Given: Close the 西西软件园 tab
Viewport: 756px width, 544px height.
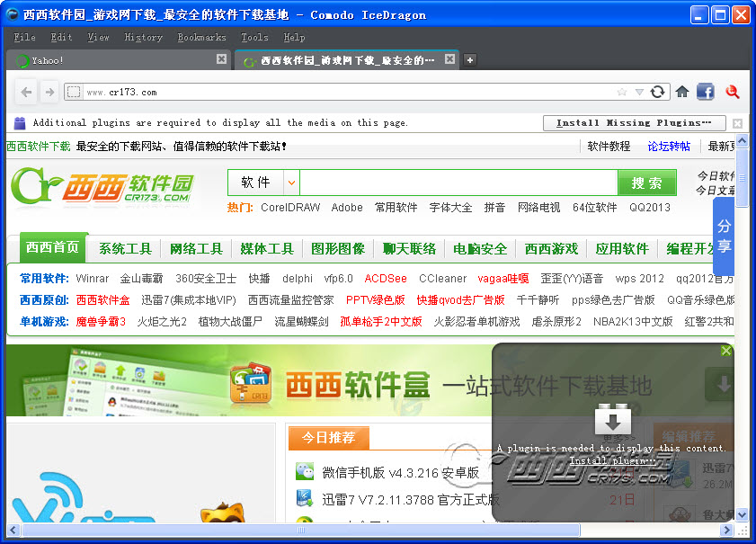Looking at the screenshot, I should [449, 58].
